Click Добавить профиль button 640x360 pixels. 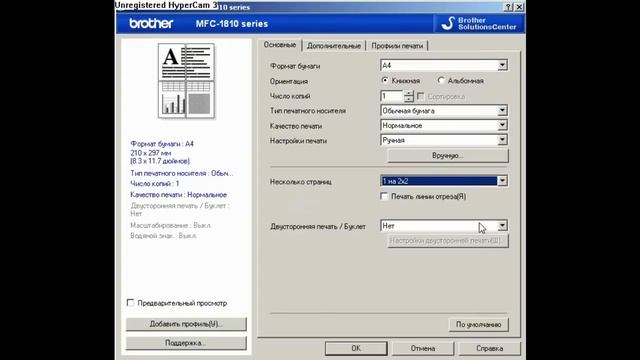[186, 324]
